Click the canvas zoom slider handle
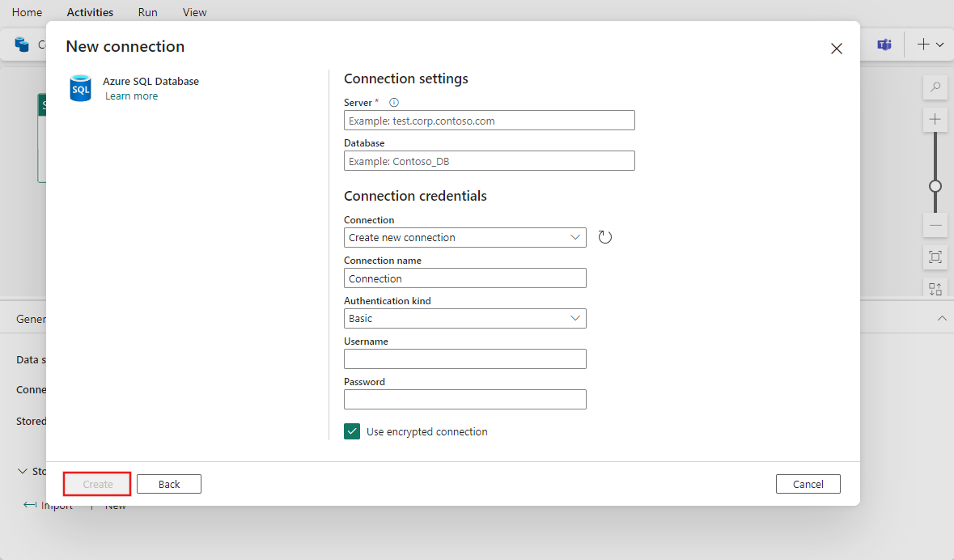Viewport: 954px width, 560px height. pyautogui.click(x=935, y=186)
